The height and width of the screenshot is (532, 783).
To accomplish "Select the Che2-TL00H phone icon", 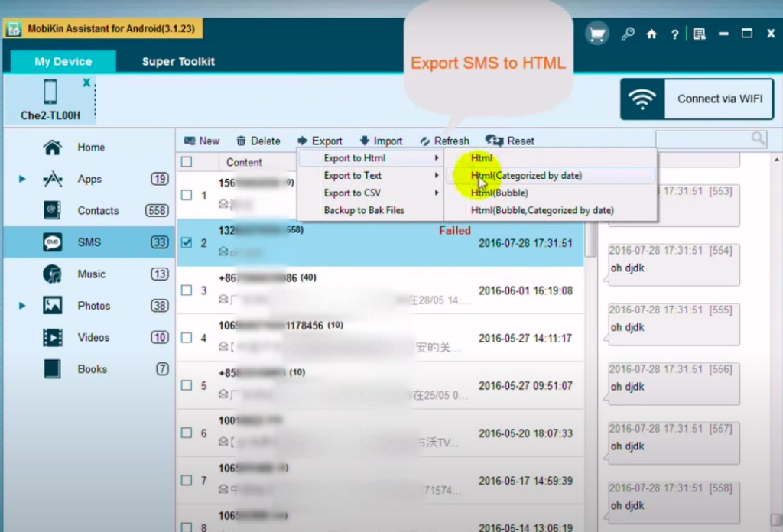I will [x=50, y=92].
